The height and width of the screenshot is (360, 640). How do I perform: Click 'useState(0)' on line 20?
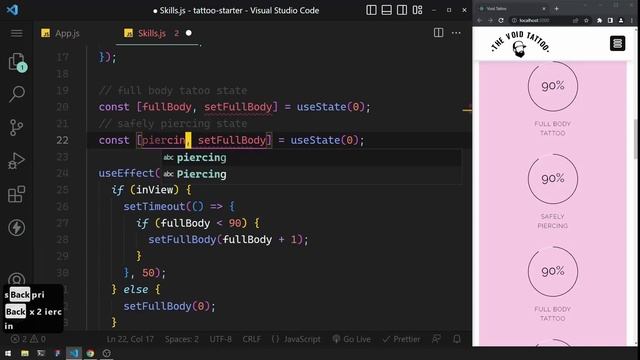coord(331,107)
